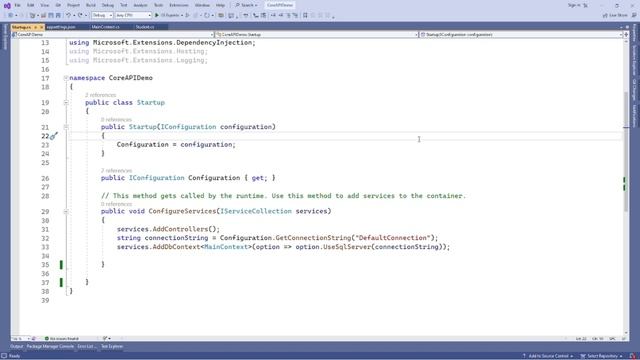Click the Visual Studio logo icon
640x360 pixels.
(x=7, y=5)
